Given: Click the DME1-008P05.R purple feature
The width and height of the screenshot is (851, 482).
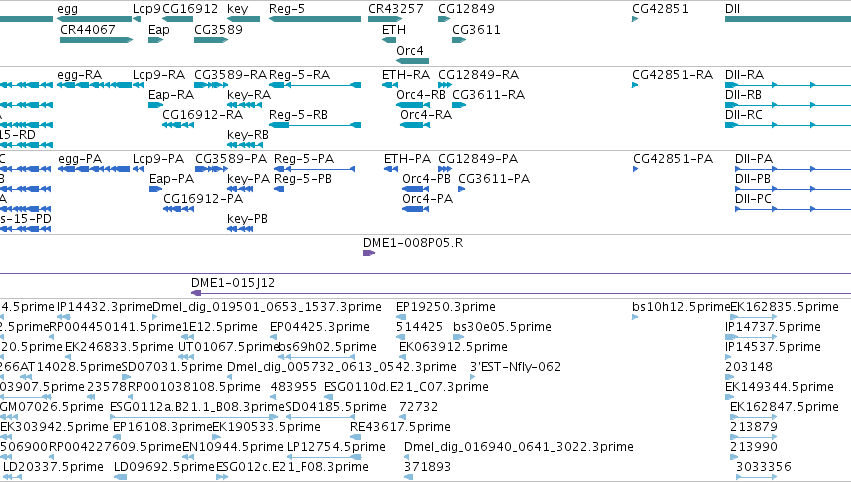Looking at the screenshot, I should click(369, 253).
